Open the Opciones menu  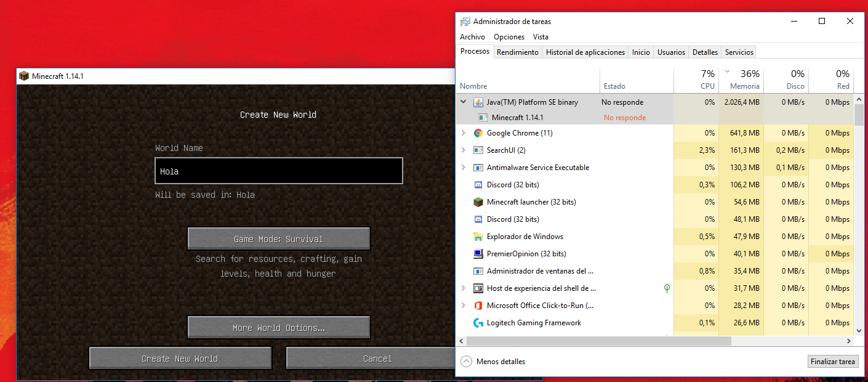click(x=509, y=37)
